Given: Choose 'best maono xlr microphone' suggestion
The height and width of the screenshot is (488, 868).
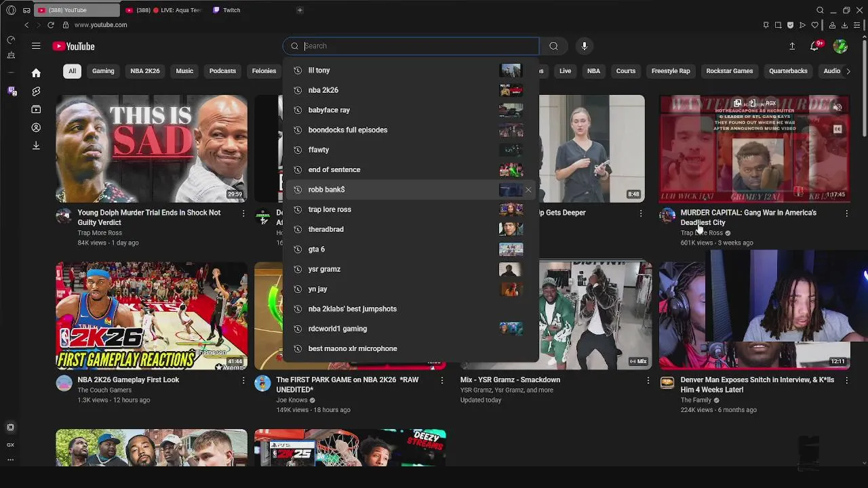Looking at the screenshot, I should (x=410, y=348).
